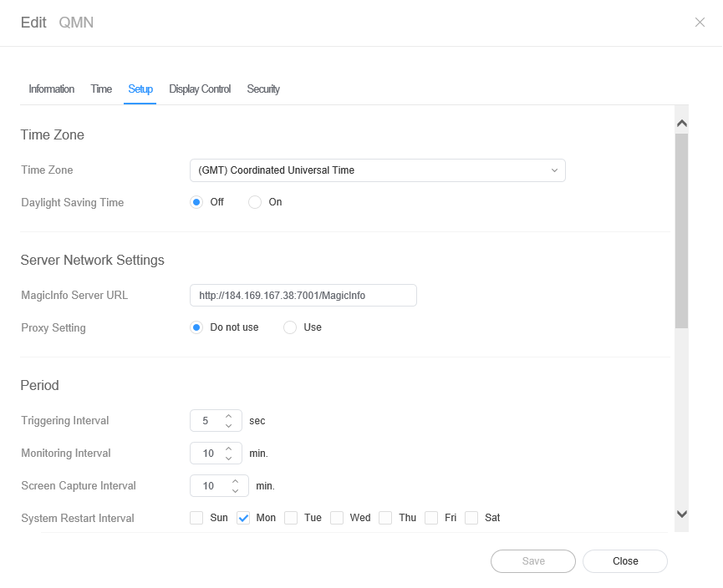Turn Daylight Saving Time On

coord(256,202)
